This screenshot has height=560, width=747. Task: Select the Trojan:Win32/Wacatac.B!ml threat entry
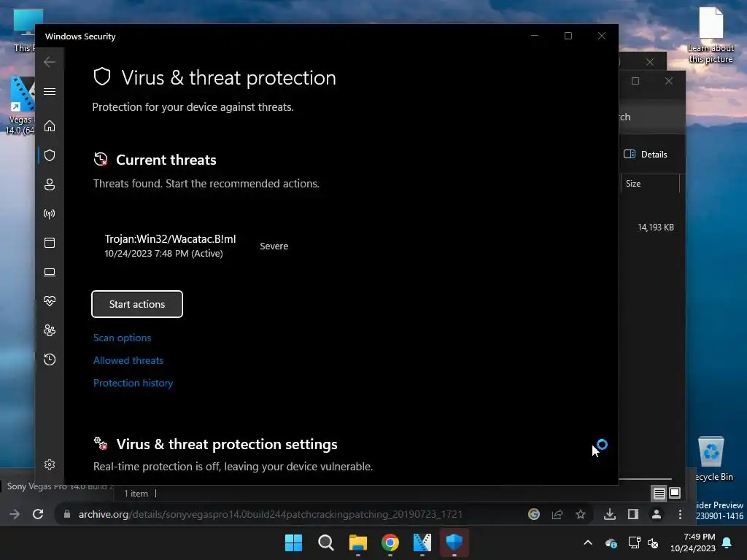(x=170, y=246)
